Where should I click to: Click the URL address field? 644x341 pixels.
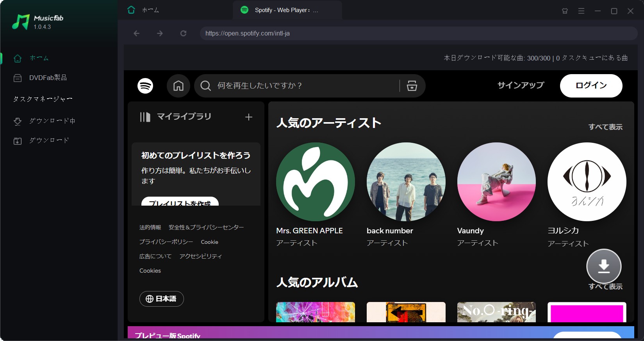418,34
